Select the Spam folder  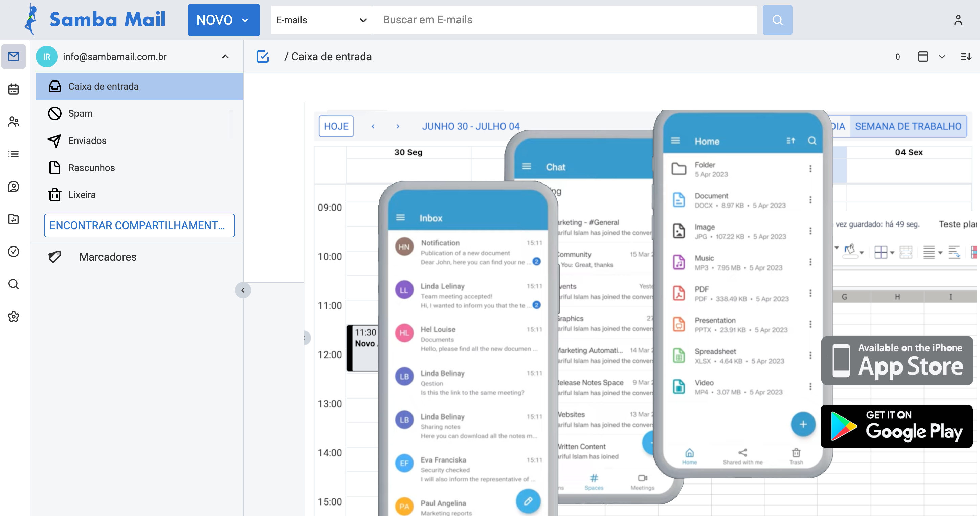click(x=80, y=113)
